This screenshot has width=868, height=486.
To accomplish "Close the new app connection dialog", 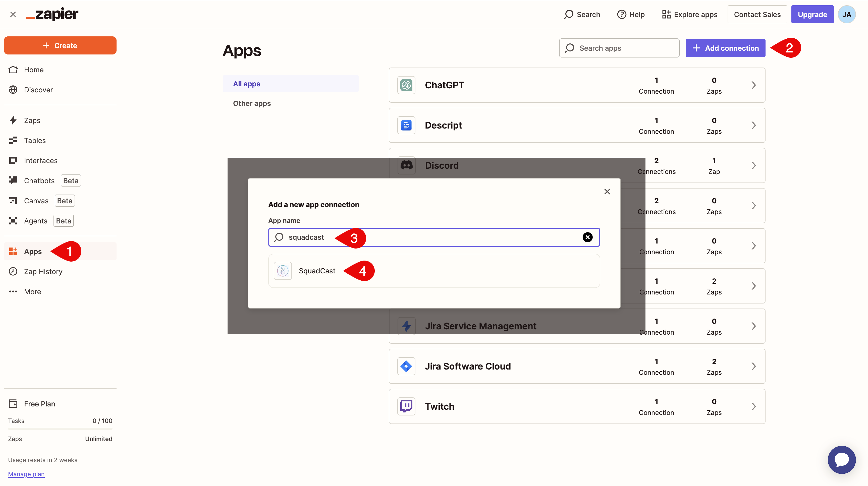I will tap(607, 192).
